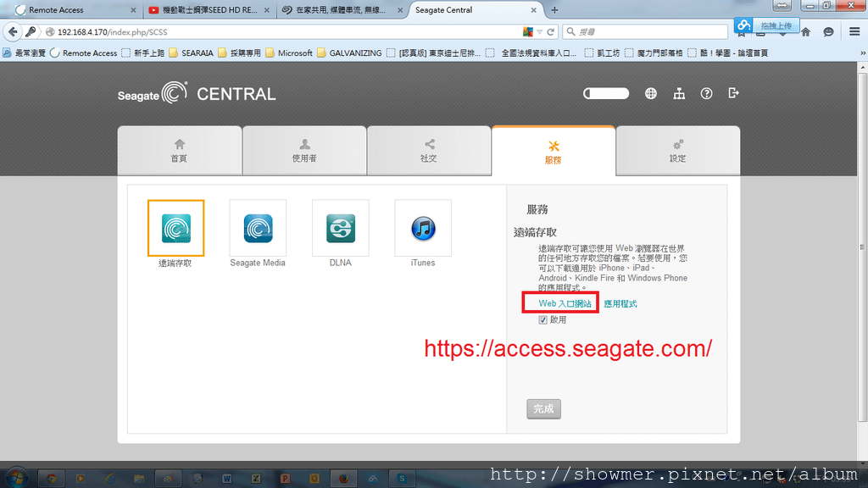Click the URL address field
The width and height of the screenshot is (868, 488).
point(288,32)
